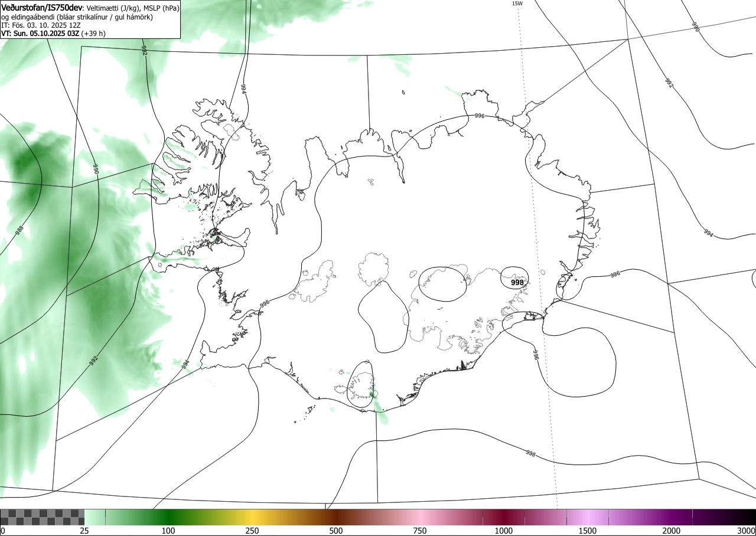Select the 'VT: Sun. 05.10.2025 03Z (+39 h)' line
Image resolution: width=756 pixels, height=536 pixels.
click(53, 34)
